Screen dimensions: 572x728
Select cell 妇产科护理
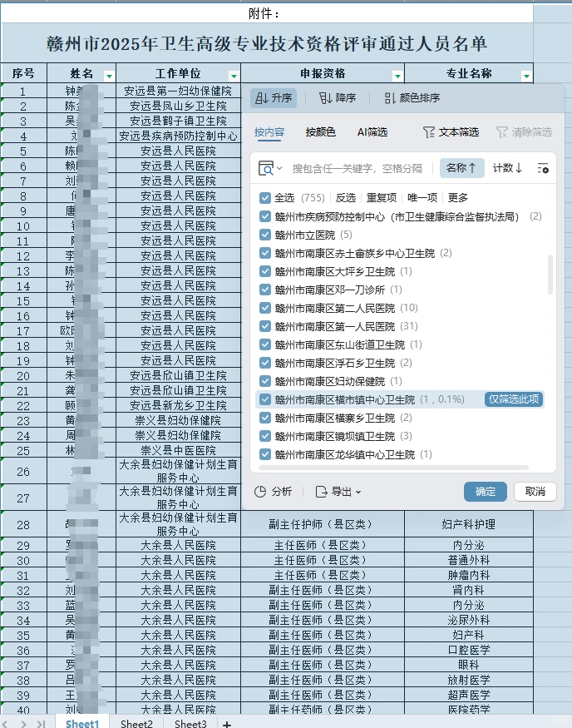click(469, 524)
